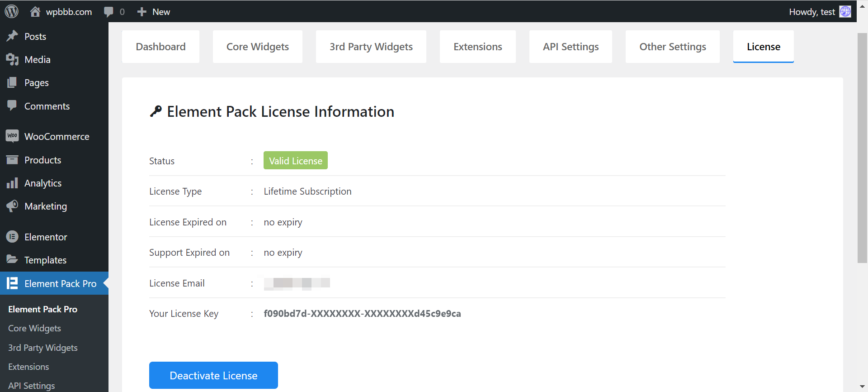This screenshot has height=392, width=868.
Task: Switch to the 3rd Party Widgets tab
Action: pyautogui.click(x=371, y=47)
